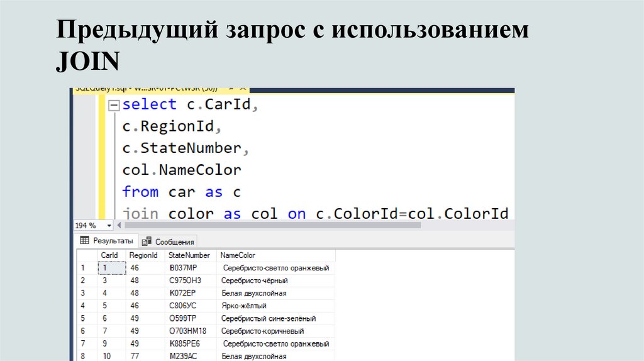Viewport: 644px width, 361px height.
Task: Select the Серебристый сине-зелёный cell
Action: click(275, 318)
